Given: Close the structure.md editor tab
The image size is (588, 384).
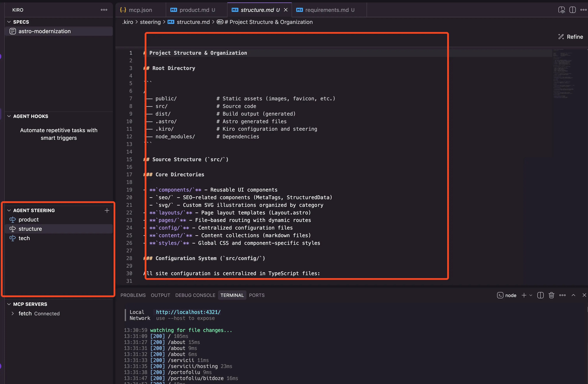Looking at the screenshot, I should pos(286,10).
